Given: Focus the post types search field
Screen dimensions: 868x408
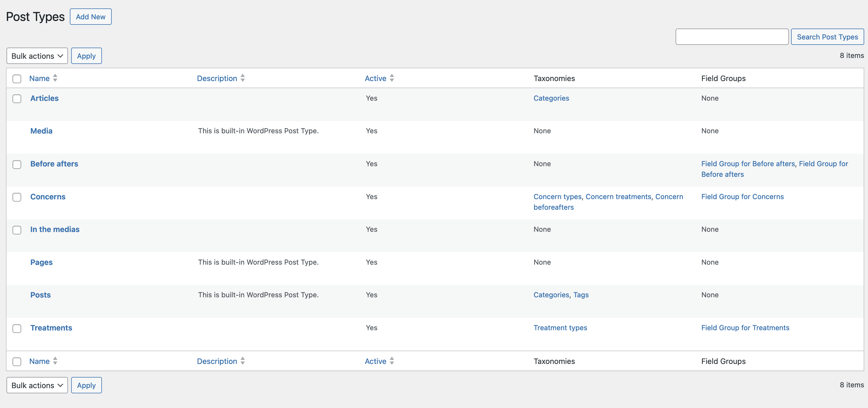Looking at the screenshot, I should (x=732, y=37).
